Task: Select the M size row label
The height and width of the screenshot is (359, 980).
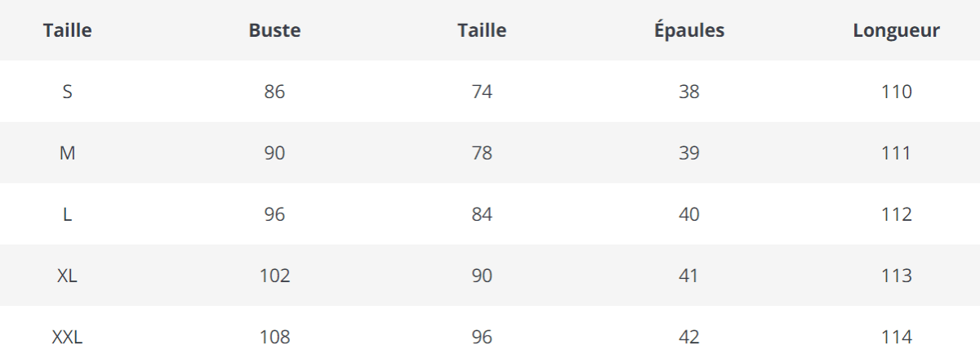Action: (67, 153)
